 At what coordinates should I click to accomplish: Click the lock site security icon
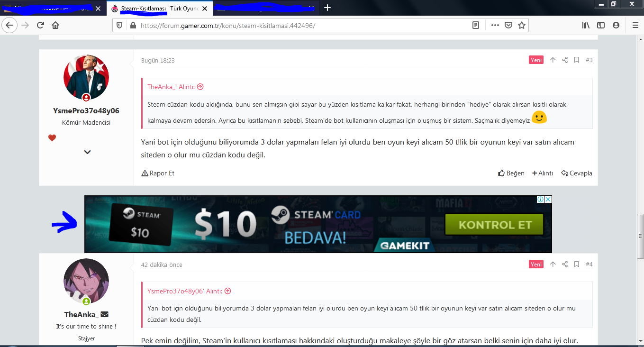[132, 26]
